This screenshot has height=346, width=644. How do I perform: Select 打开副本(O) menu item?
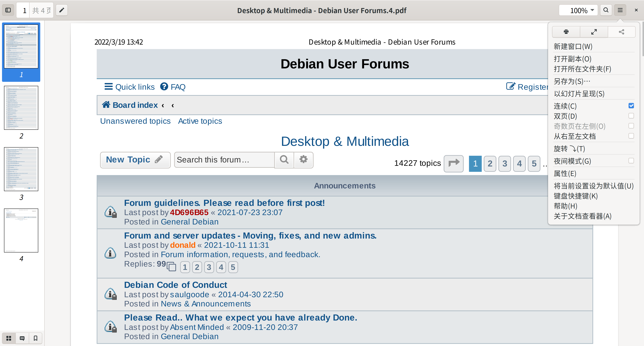594,59
